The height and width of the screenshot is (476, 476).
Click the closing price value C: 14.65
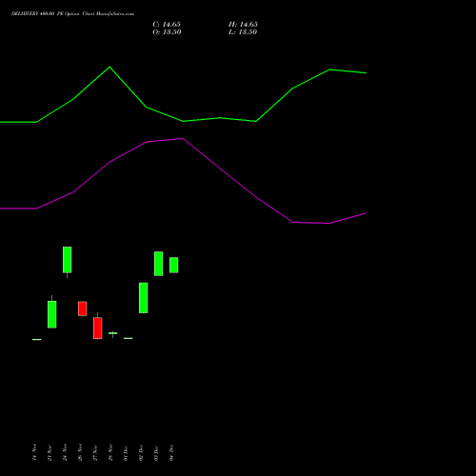pyautogui.click(x=167, y=25)
